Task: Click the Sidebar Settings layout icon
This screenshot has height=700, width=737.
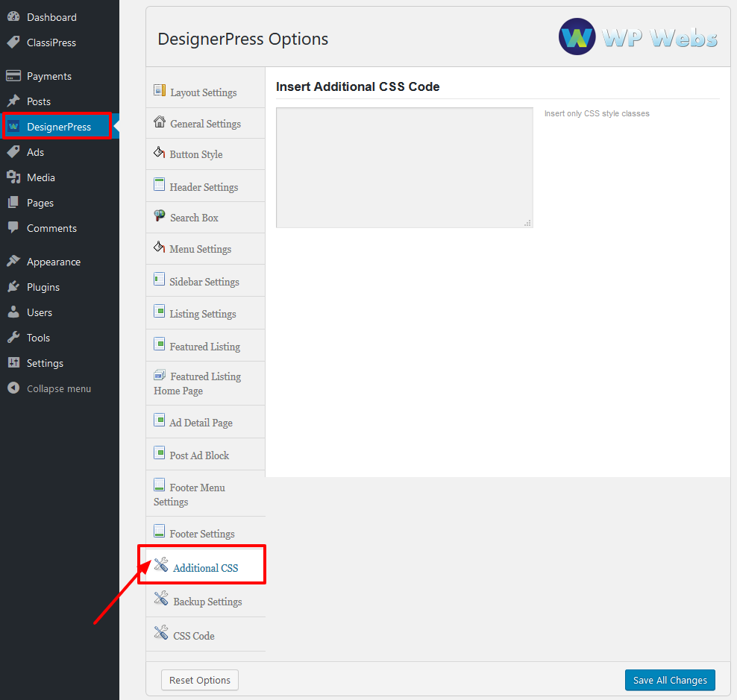Action: (x=160, y=279)
